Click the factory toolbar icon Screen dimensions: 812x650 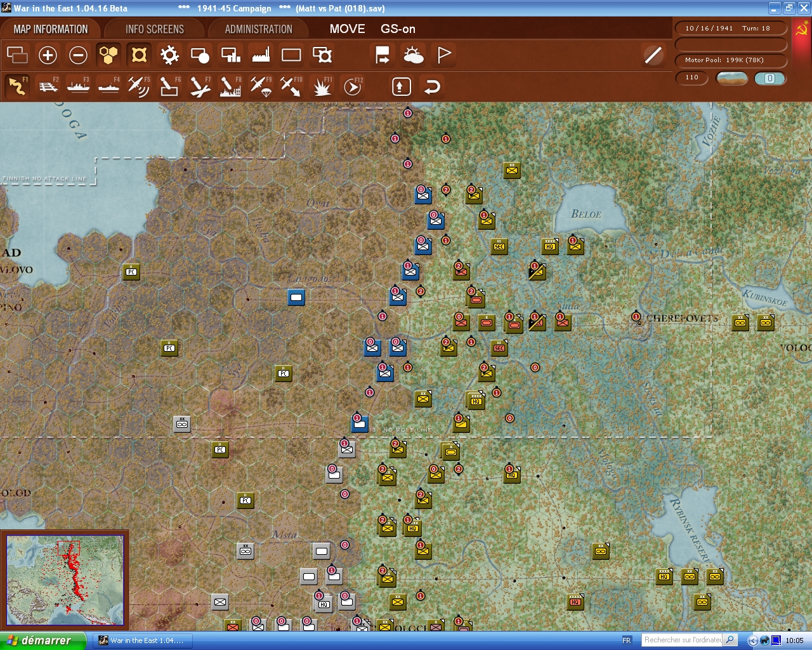261,55
